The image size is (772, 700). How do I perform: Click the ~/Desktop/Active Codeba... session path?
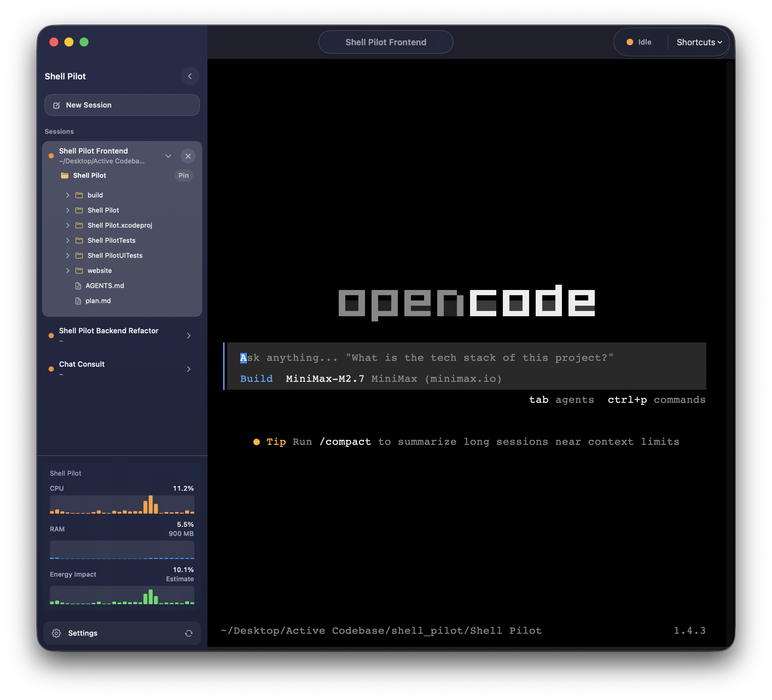point(102,161)
